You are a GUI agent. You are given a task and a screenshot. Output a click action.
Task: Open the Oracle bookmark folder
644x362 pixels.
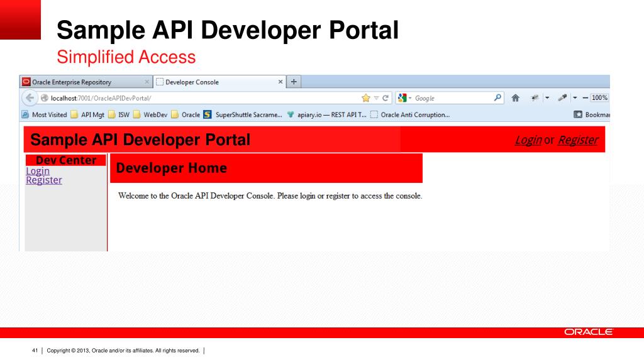[x=186, y=114]
